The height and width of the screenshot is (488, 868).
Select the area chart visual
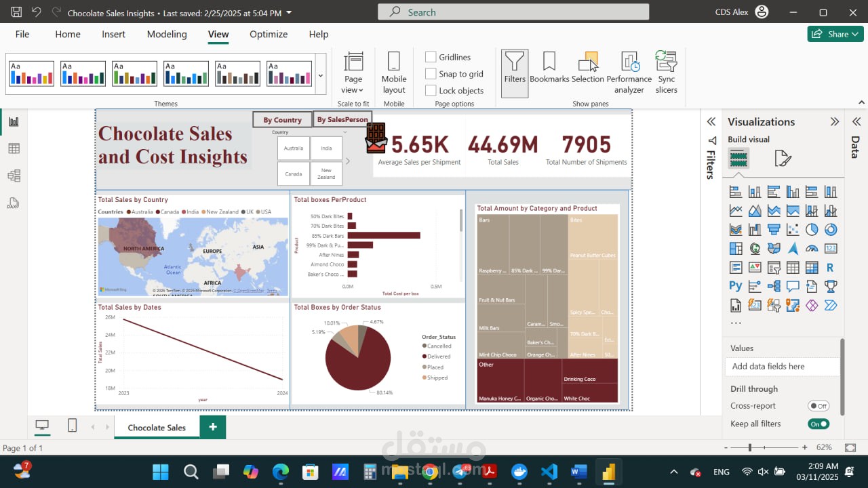pyautogui.click(x=755, y=211)
